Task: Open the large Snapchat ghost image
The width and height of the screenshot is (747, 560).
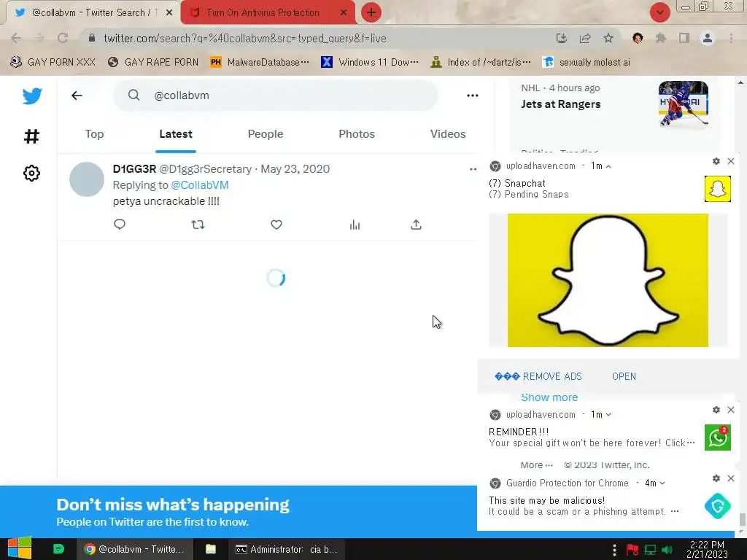Action: coord(608,281)
